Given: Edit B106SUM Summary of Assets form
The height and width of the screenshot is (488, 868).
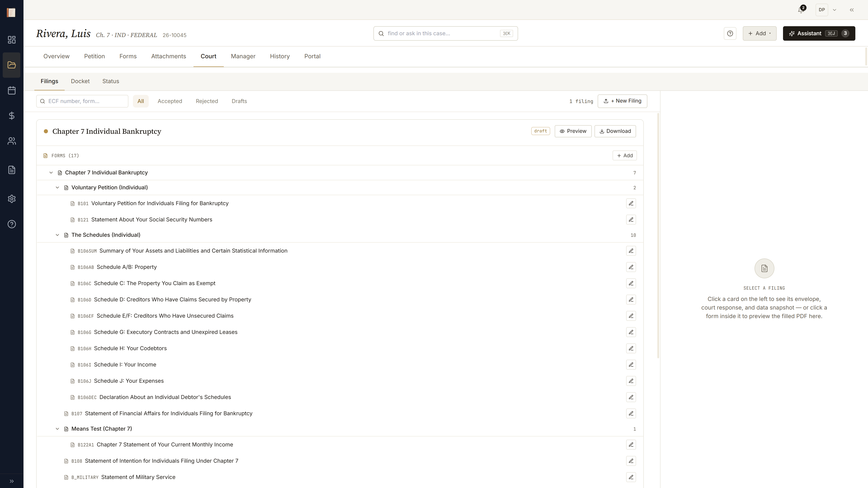Looking at the screenshot, I should (x=631, y=251).
